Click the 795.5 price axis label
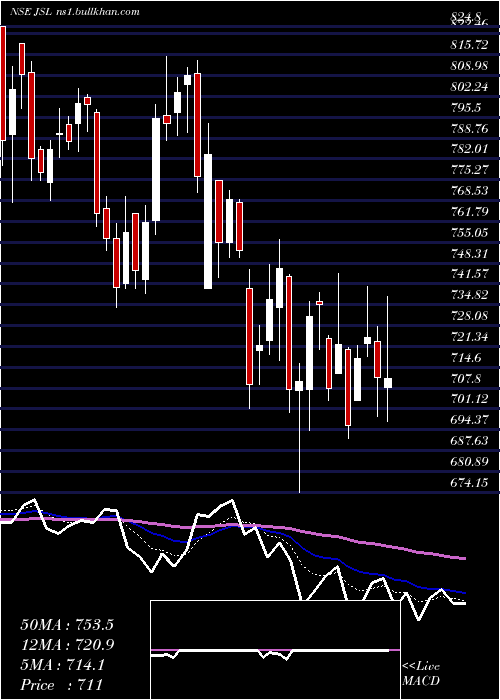 (466, 108)
